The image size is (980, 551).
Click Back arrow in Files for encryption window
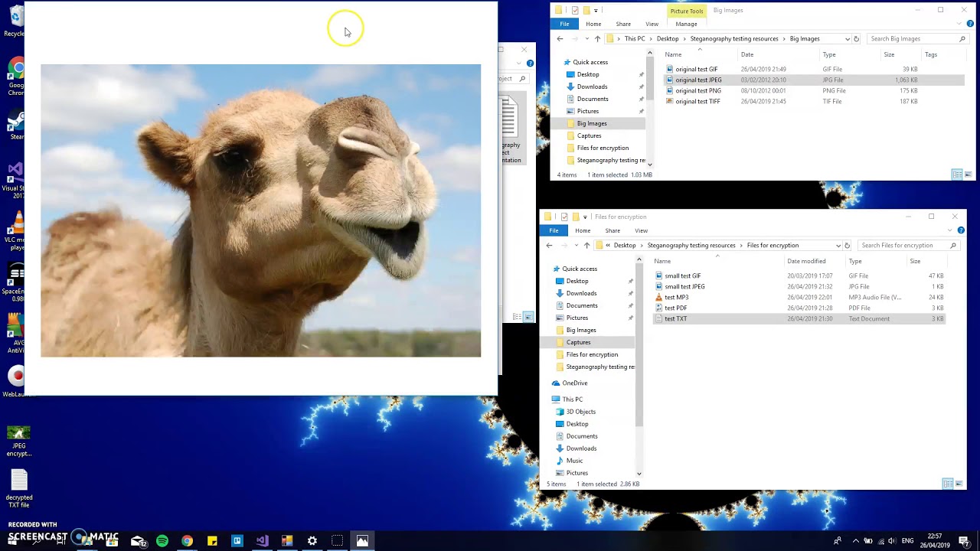(x=549, y=246)
